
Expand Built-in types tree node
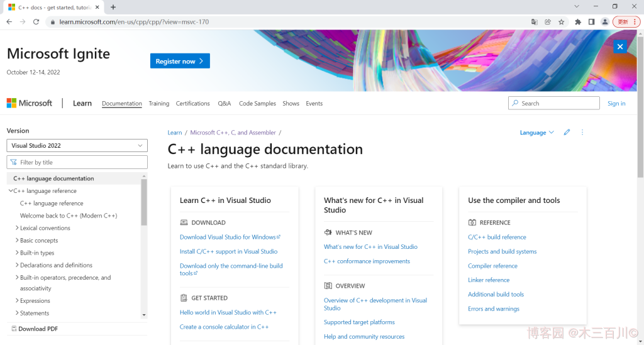pos(17,253)
